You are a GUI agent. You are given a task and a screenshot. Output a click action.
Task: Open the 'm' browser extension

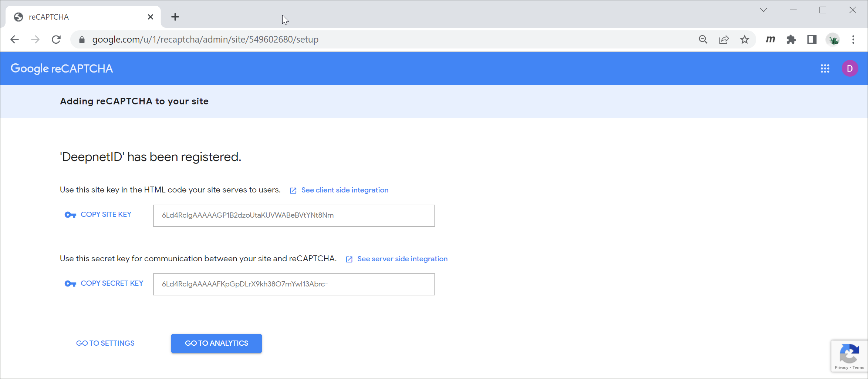point(770,39)
